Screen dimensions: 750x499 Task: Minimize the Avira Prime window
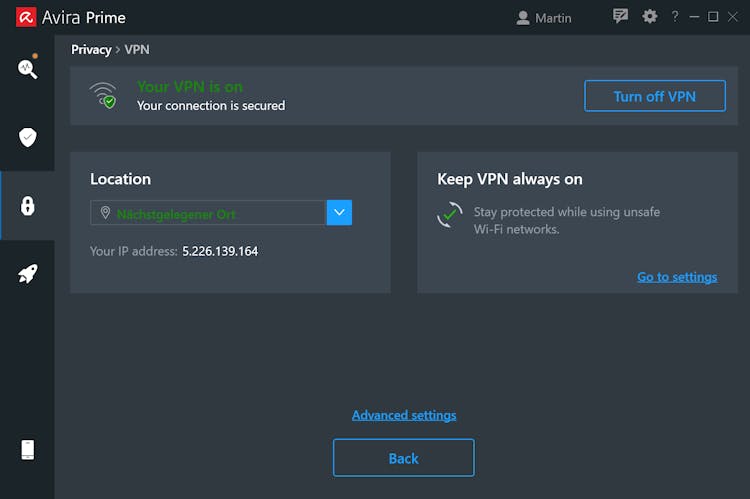694,17
